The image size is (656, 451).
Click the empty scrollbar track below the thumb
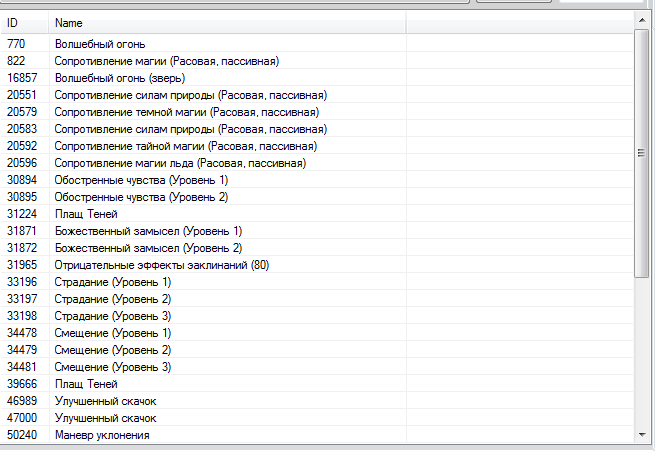click(x=642, y=350)
